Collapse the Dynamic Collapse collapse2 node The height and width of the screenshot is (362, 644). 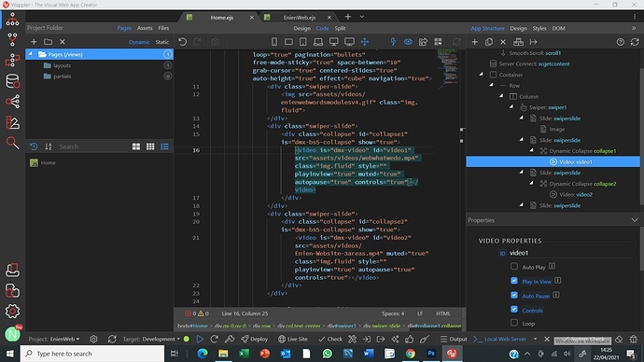531,183
